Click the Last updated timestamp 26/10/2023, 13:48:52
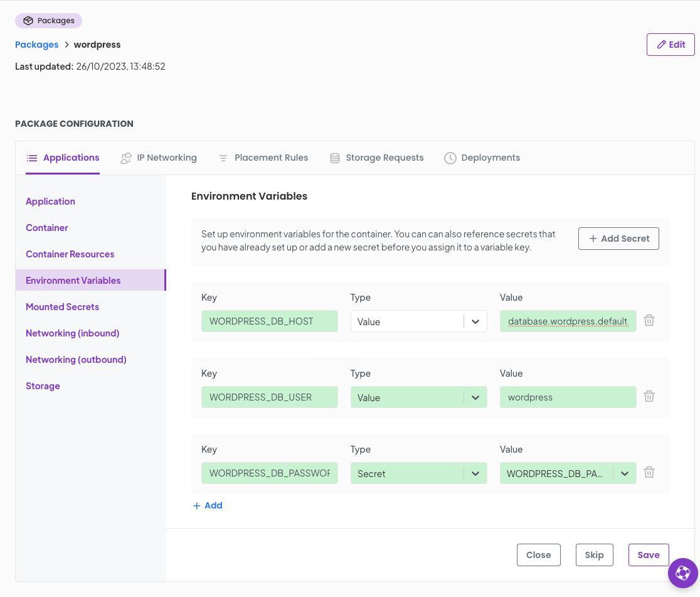The height and width of the screenshot is (597, 700). [x=120, y=67]
